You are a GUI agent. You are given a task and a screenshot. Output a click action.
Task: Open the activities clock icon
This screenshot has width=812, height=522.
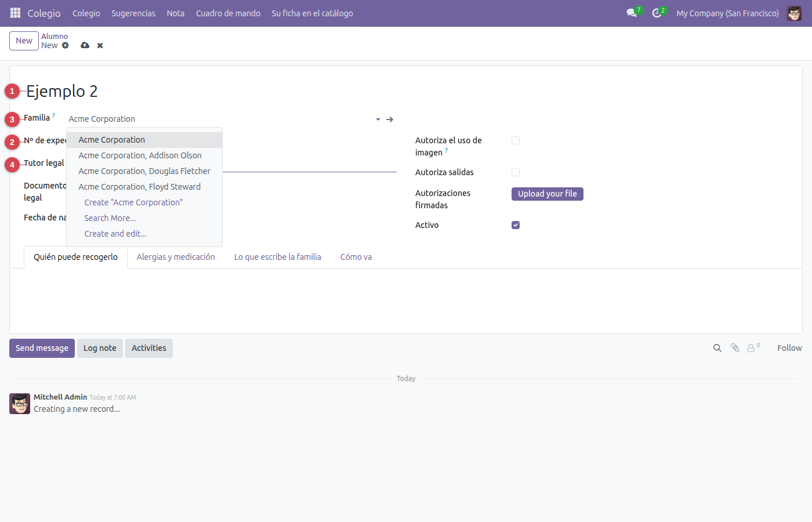[x=657, y=13]
